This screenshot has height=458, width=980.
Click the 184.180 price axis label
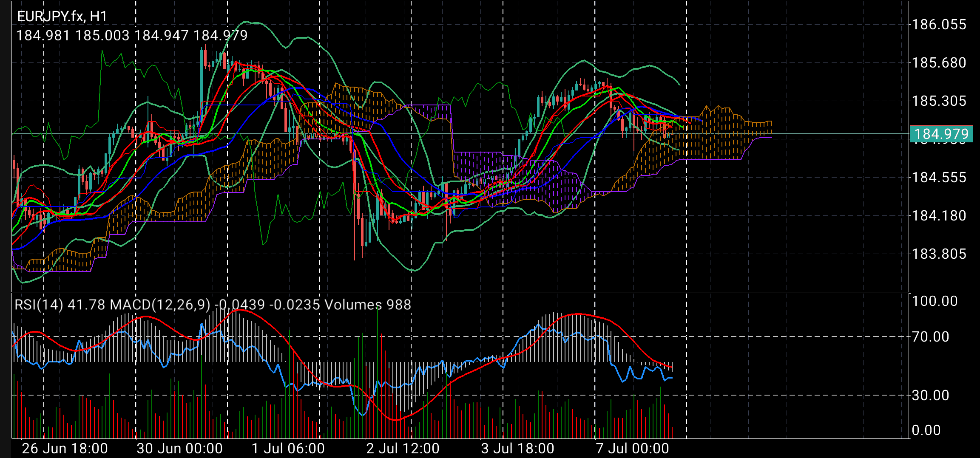pos(939,215)
